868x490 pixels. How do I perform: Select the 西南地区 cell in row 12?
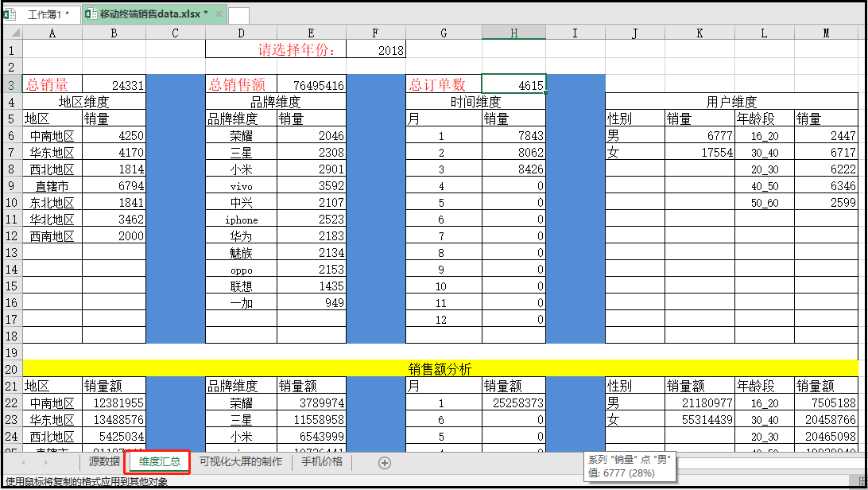[x=52, y=236]
